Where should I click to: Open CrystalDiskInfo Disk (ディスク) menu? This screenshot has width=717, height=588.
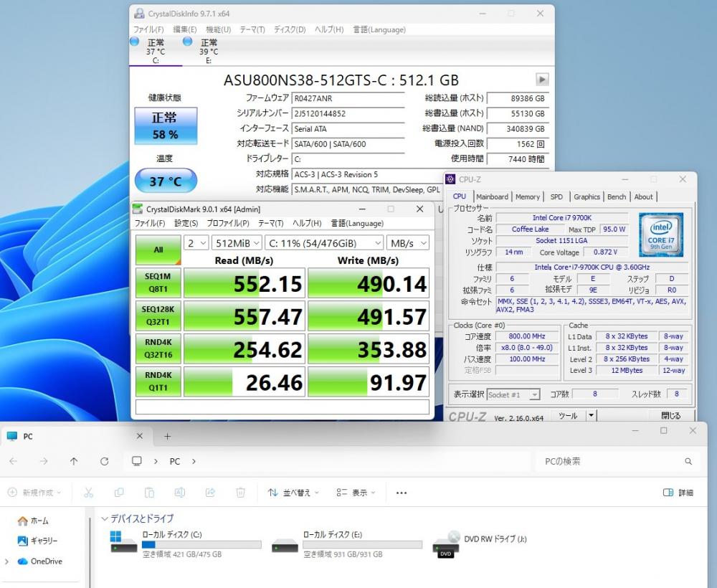(x=290, y=29)
